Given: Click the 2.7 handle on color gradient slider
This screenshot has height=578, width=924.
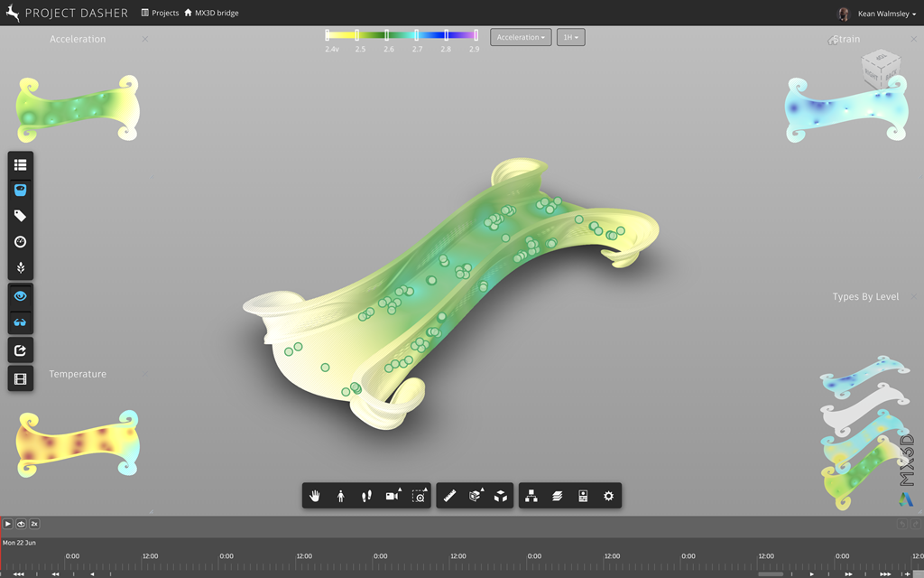Looking at the screenshot, I should (417, 34).
